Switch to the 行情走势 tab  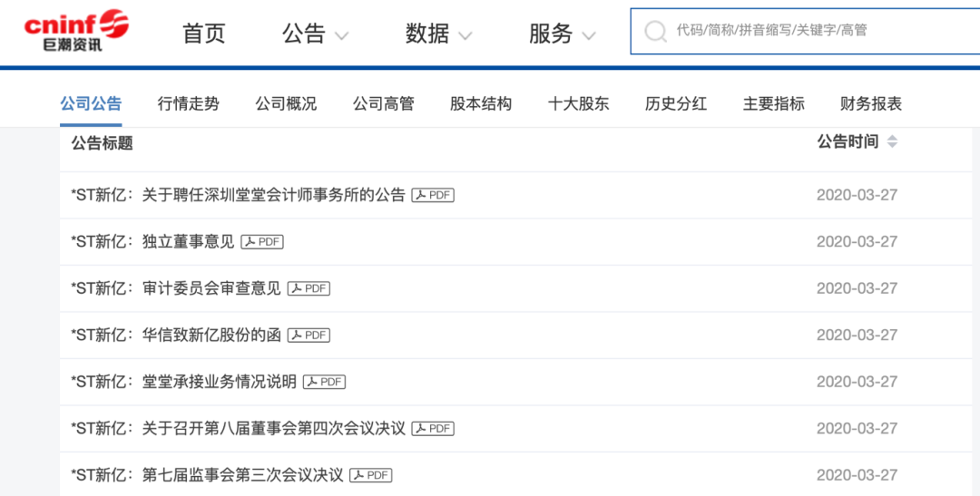point(188,103)
